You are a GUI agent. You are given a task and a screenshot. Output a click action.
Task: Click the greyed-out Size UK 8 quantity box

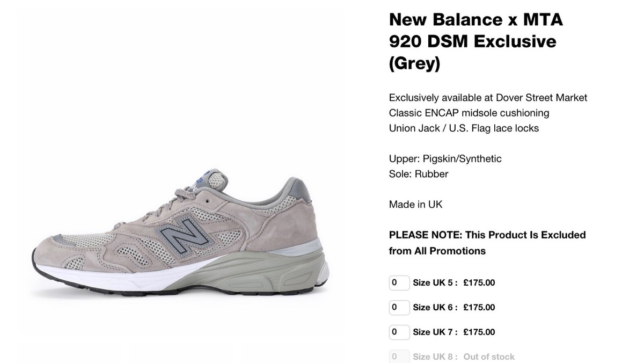399,357
